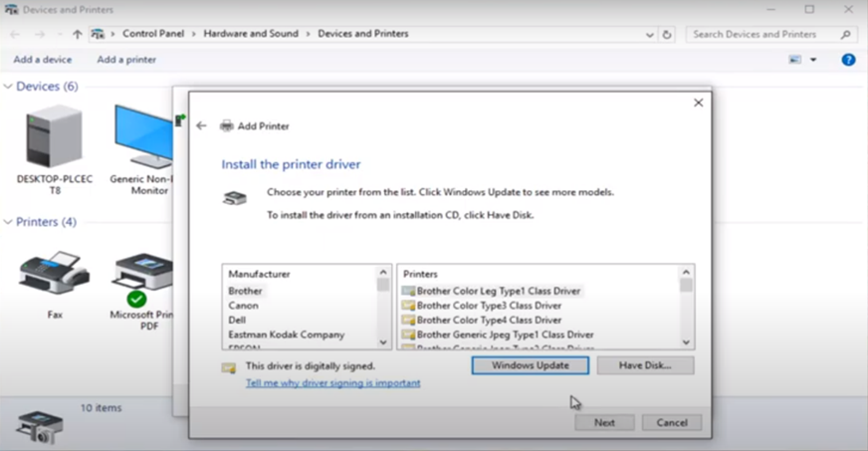Screen dimensions: 868x451
Task: Open the address bar history dropdown
Action: pyautogui.click(x=649, y=34)
